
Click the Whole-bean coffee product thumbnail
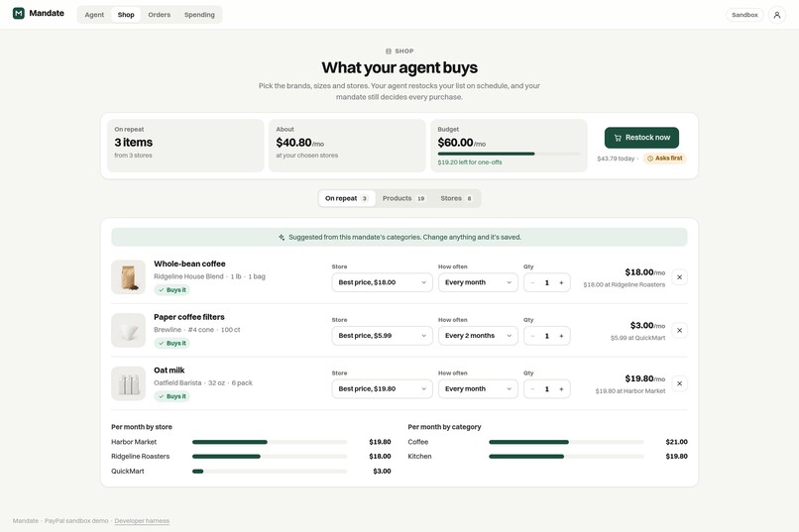129,277
